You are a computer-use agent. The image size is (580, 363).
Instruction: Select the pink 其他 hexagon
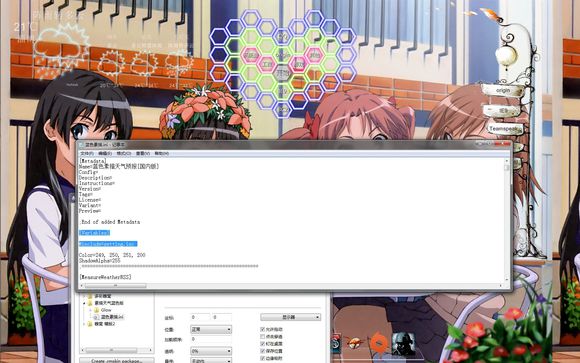pyautogui.click(x=314, y=55)
